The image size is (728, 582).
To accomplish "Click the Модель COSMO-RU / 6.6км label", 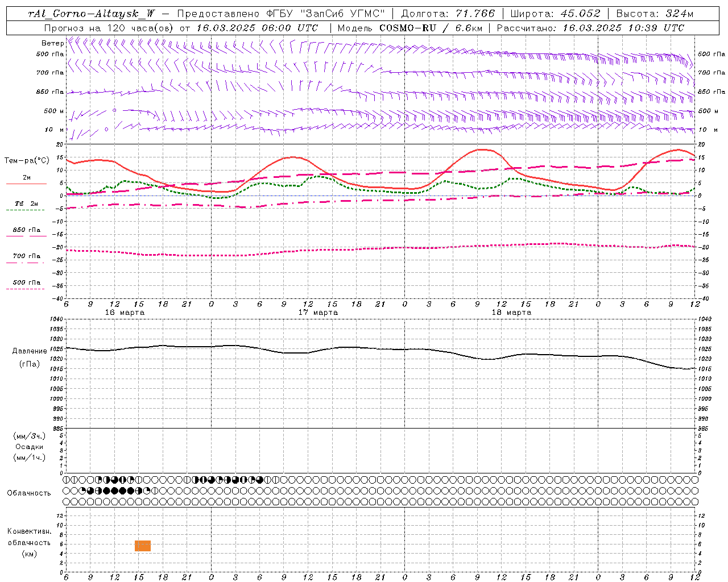I will pyautogui.click(x=410, y=28).
